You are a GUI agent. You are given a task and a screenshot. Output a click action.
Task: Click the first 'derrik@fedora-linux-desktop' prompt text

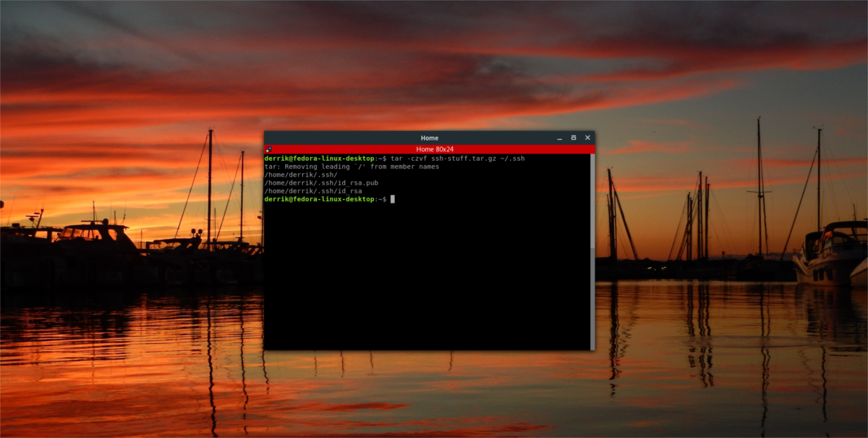[x=320, y=159]
